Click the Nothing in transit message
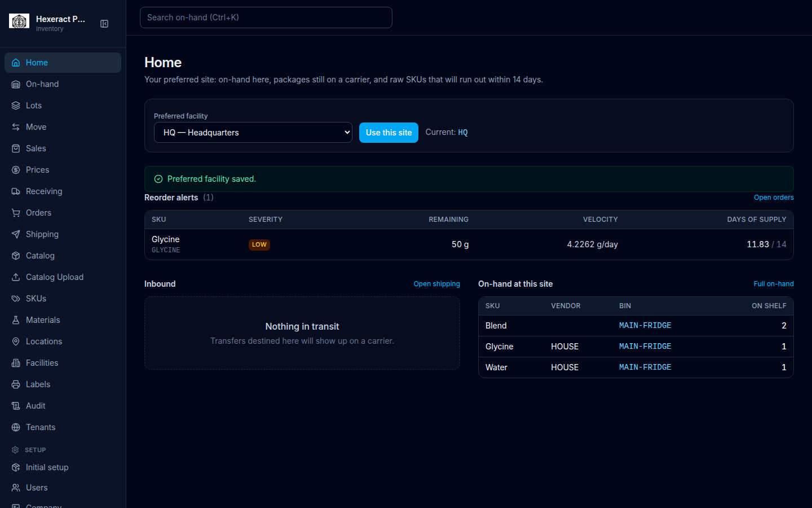This screenshot has height=508, width=812. tap(302, 327)
